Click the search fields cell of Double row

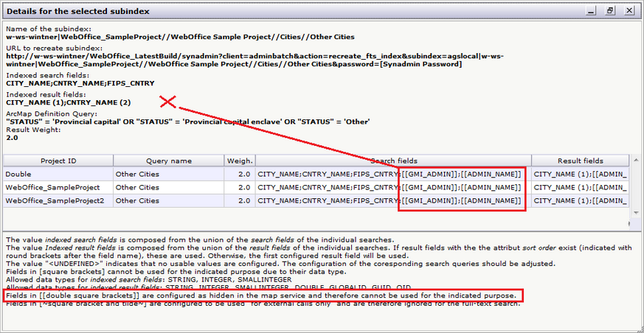[x=393, y=175]
